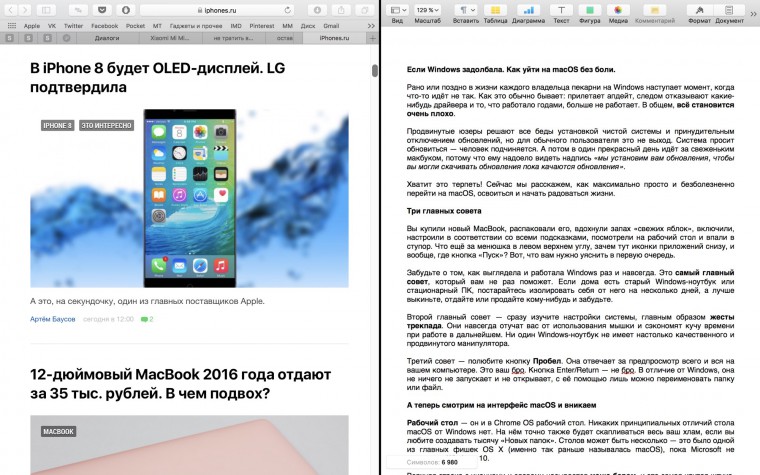Switch to the Диалоги tab

(x=107, y=38)
